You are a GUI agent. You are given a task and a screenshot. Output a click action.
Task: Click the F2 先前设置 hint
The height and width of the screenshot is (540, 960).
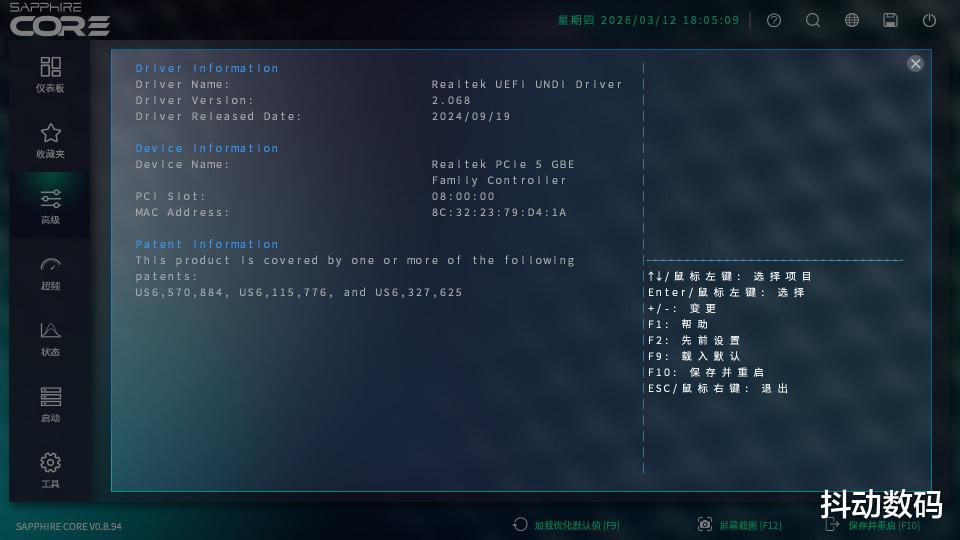(694, 340)
